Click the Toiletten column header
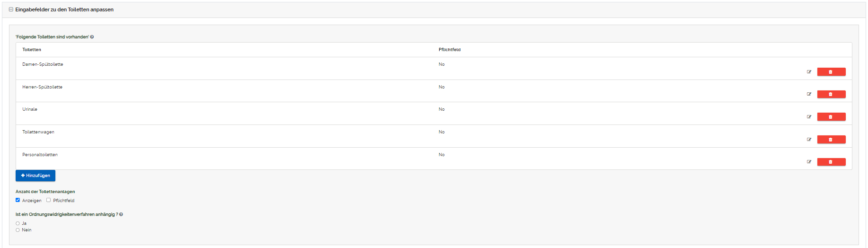868x248 pixels. pos(32,50)
